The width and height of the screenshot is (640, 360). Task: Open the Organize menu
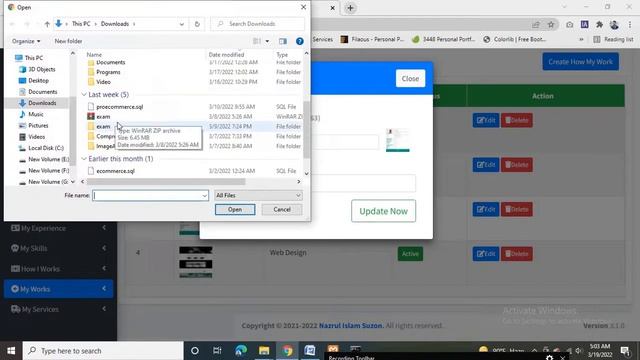coord(26,41)
